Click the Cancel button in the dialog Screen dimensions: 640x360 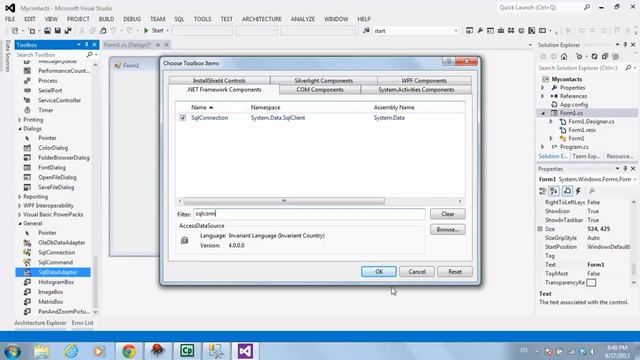point(417,272)
